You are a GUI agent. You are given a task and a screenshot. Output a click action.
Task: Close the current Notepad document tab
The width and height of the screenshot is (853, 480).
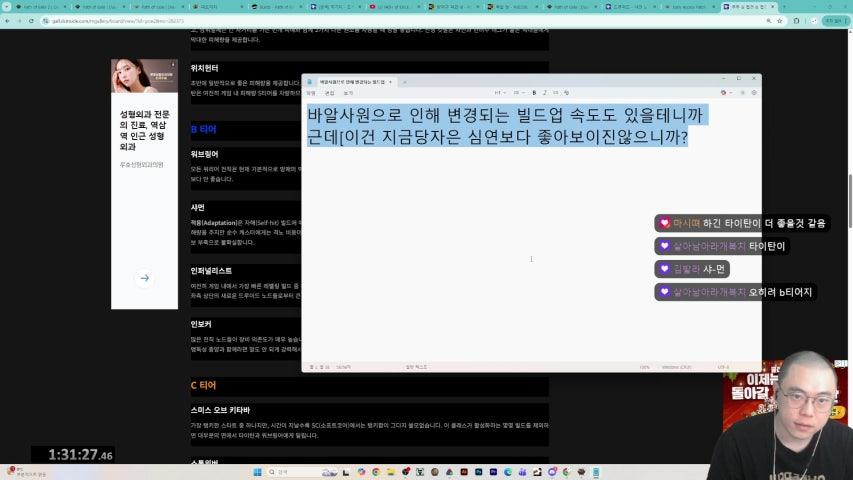[x=390, y=82]
